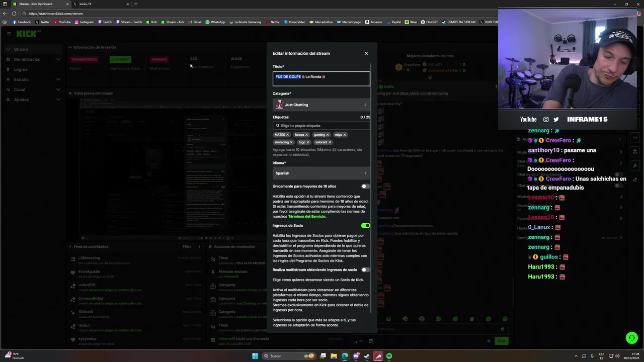
Task: Open the green support chat bubble
Action: pos(632,338)
